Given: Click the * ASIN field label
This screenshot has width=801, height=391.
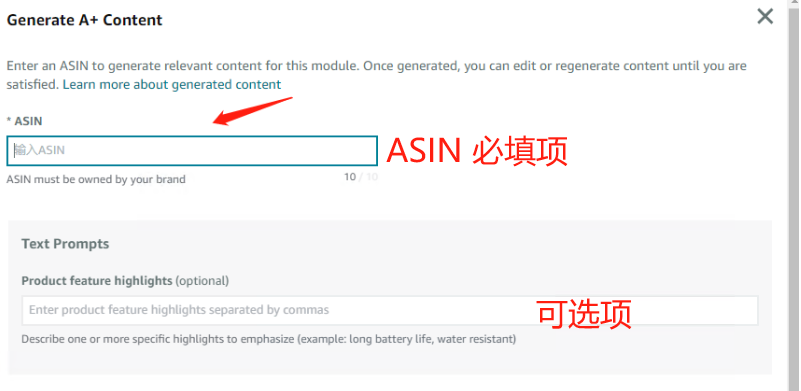Looking at the screenshot, I should coord(24,122).
